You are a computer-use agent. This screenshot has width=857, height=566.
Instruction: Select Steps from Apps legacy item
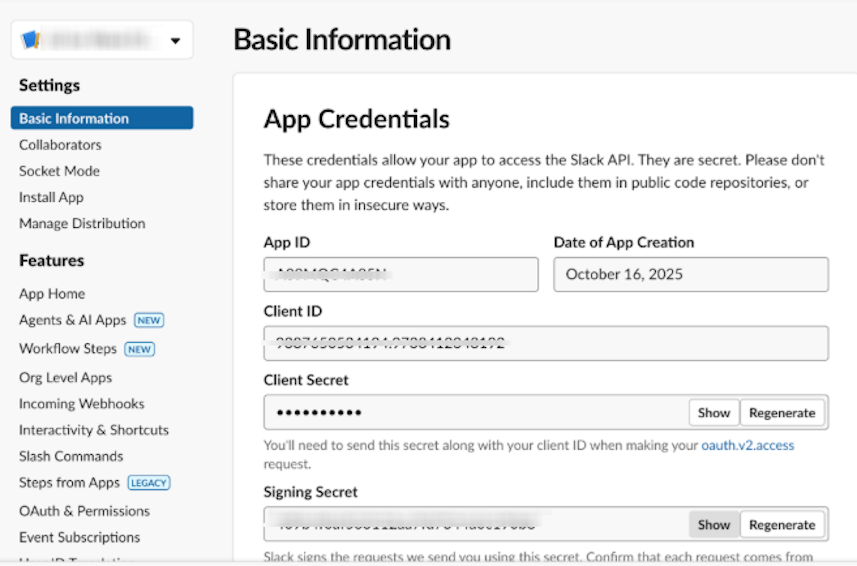point(69,483)
